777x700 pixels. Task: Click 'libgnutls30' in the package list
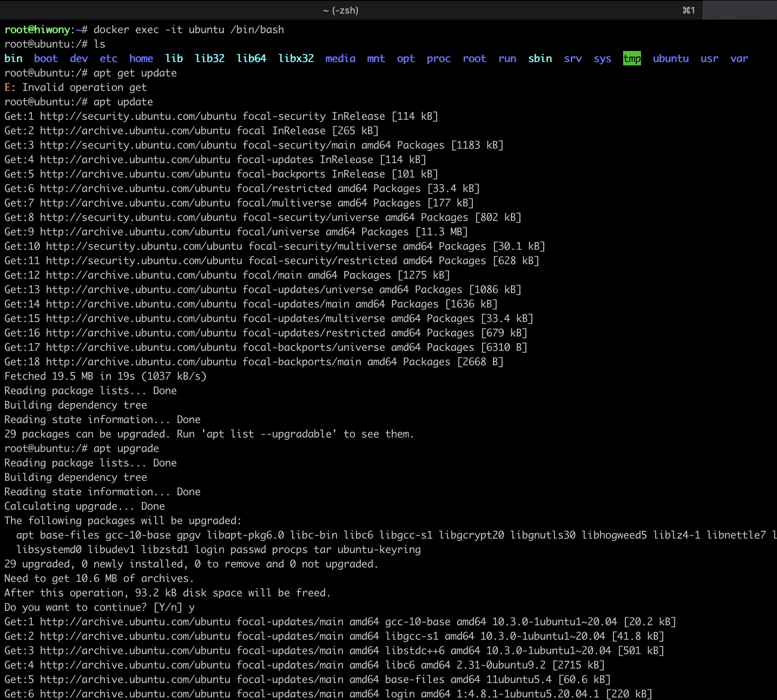pyautogui.click(x=543, y=535)
